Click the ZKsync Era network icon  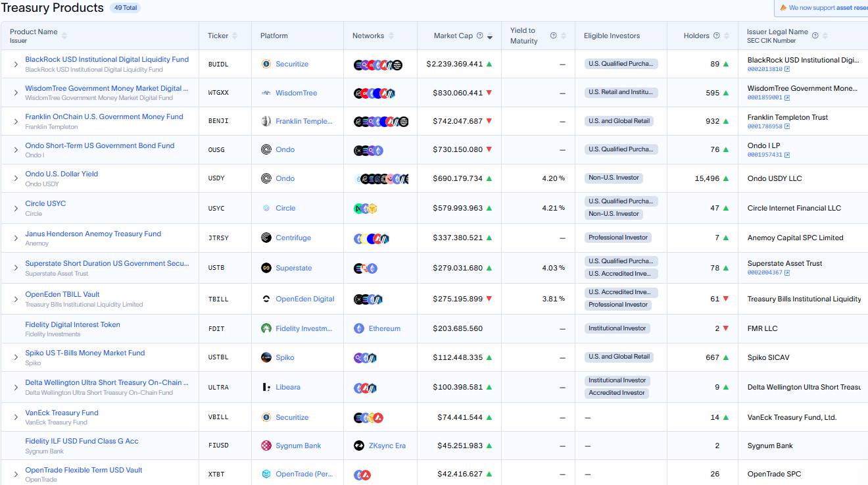359,446
